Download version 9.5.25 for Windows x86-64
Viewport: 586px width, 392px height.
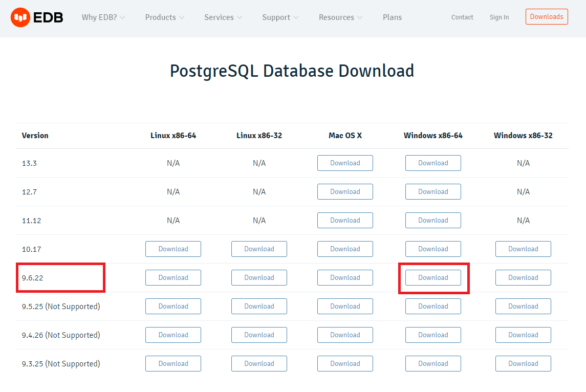point(433,307)
